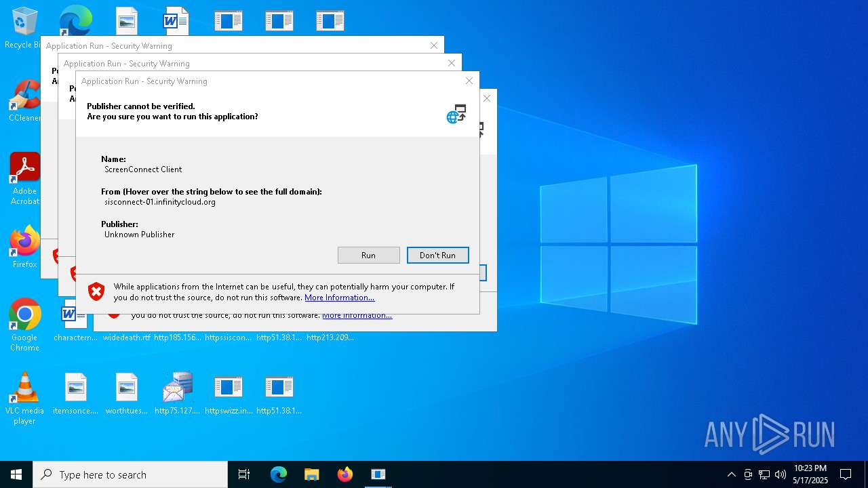The height and width of the screenshot is (488, 868).
Task: Select the Word document icon in top row
Action: point(176,20)
